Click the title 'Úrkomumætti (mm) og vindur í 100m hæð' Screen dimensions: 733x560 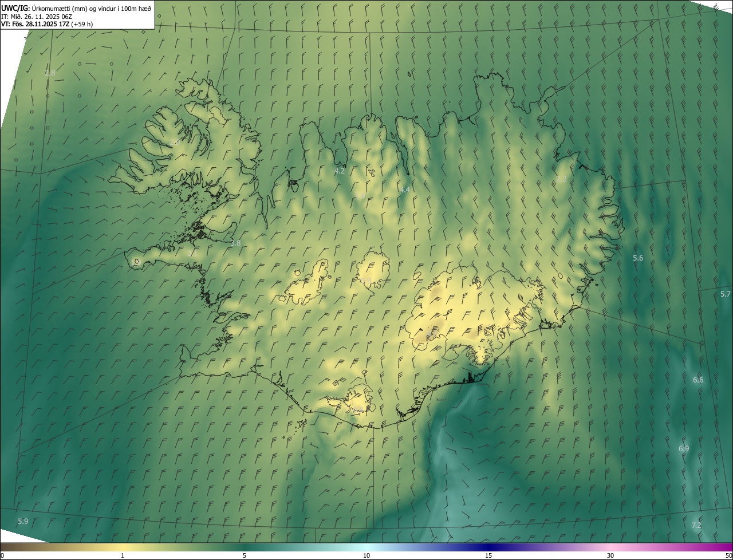coord(91,8)
